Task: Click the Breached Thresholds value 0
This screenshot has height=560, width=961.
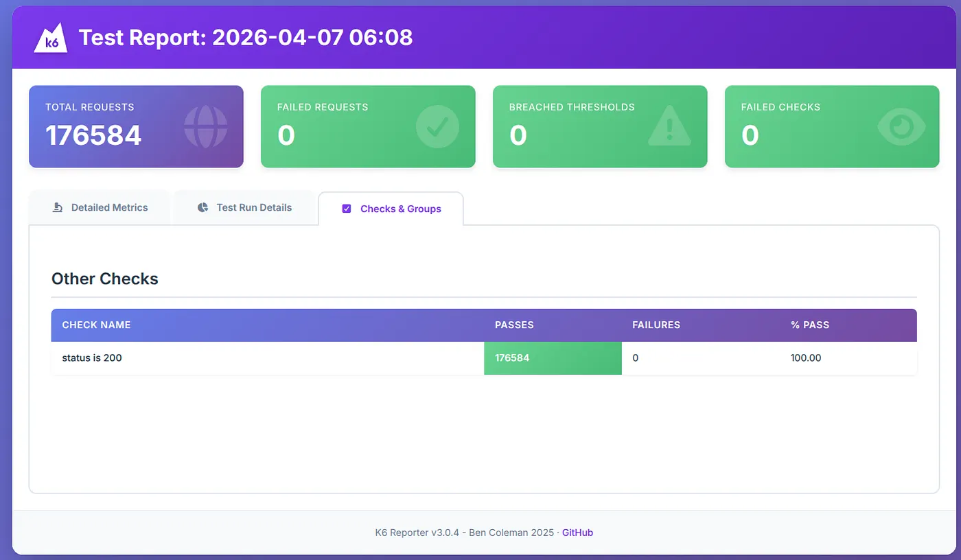Action: pyautogui.click(x=518, y=135)
